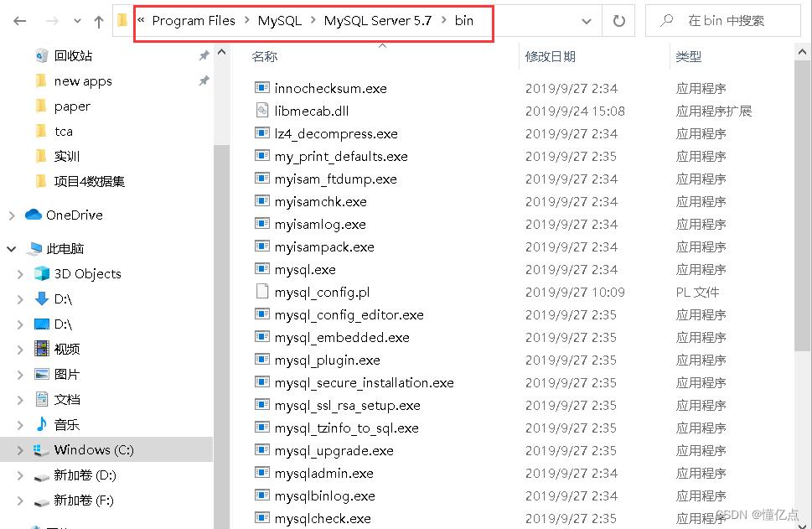Select mysql_embedded.exe file icon

[262, 337]
